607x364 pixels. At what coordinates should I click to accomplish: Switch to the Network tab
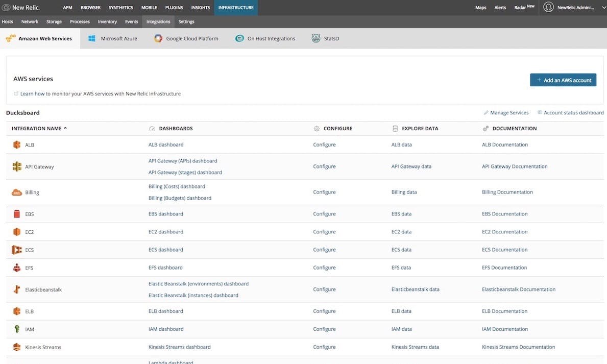[30, 21]
